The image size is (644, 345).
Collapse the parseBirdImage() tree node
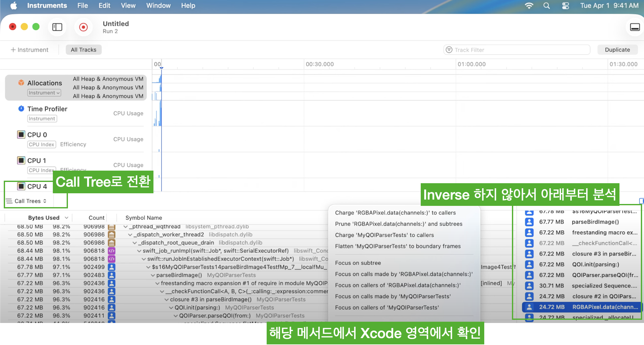coord(153,275)
